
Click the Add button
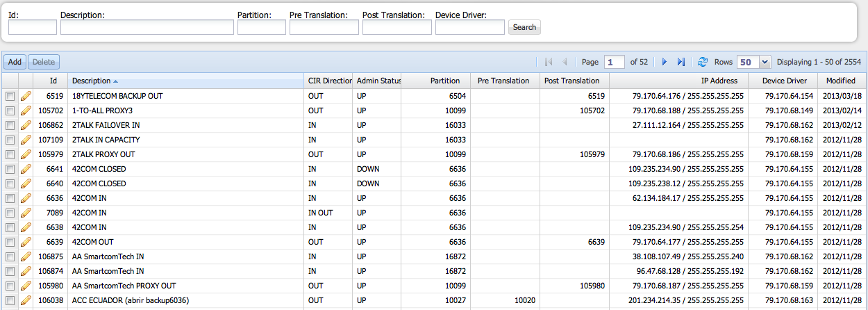15,62
